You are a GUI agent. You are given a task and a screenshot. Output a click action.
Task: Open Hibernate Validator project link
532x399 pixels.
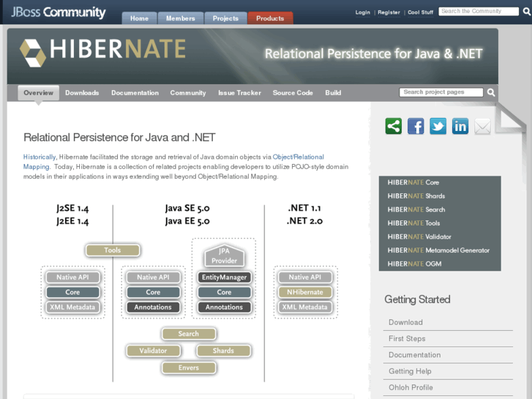click(419, 236)
